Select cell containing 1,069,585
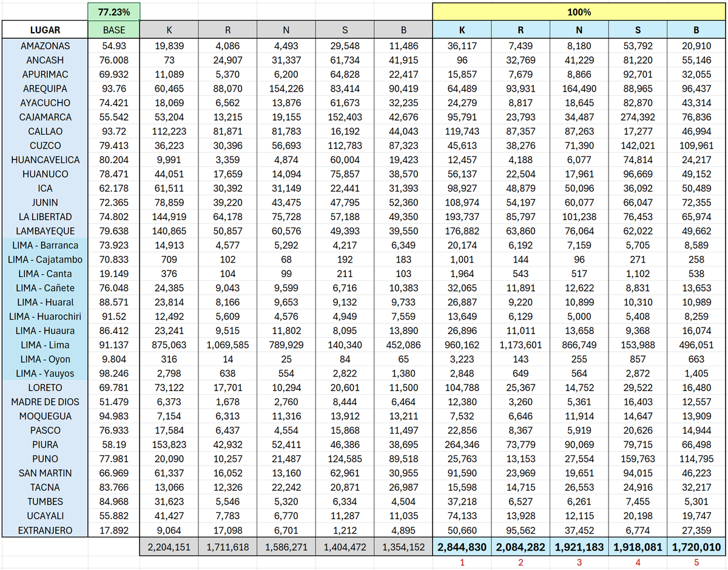728x570 pixels. [227, 345]
